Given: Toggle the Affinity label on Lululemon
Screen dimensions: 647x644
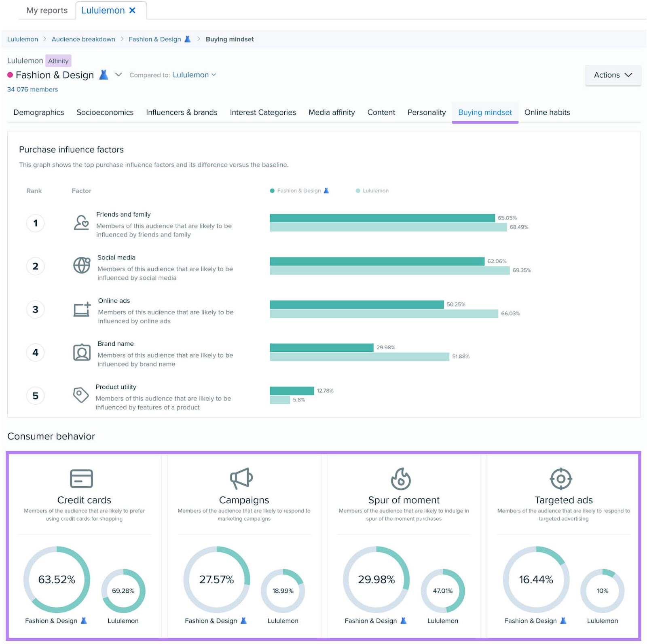Looking at the screenshot, I should click(x=58, y=61).
